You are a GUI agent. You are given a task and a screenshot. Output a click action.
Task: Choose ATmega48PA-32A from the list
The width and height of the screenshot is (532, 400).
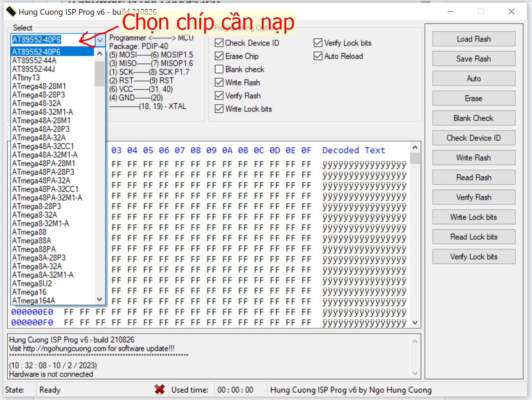click(x=52, y=180)
